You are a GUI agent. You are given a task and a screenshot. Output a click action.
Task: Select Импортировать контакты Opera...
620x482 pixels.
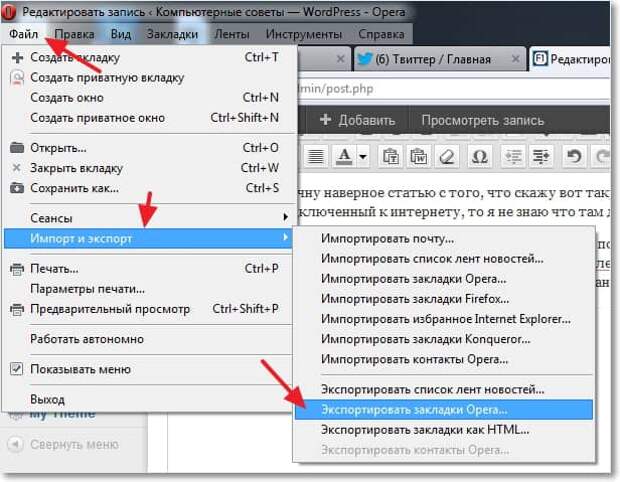[x=444, y=359]
